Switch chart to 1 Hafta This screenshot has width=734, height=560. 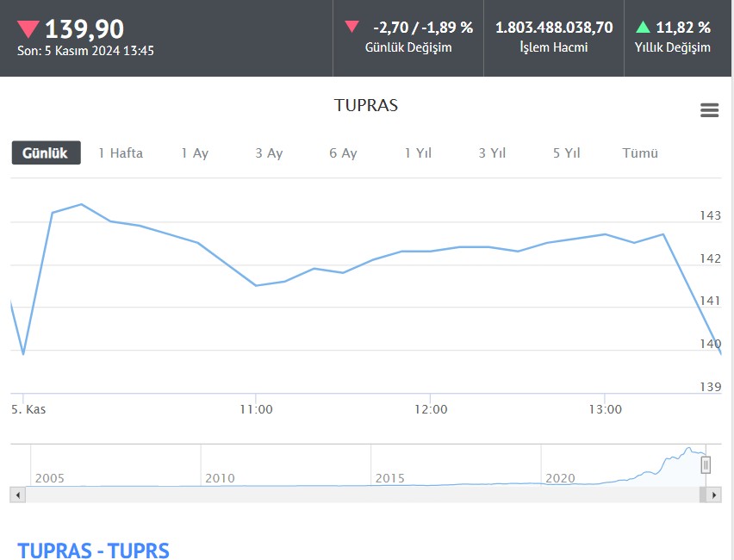(121, 153)
